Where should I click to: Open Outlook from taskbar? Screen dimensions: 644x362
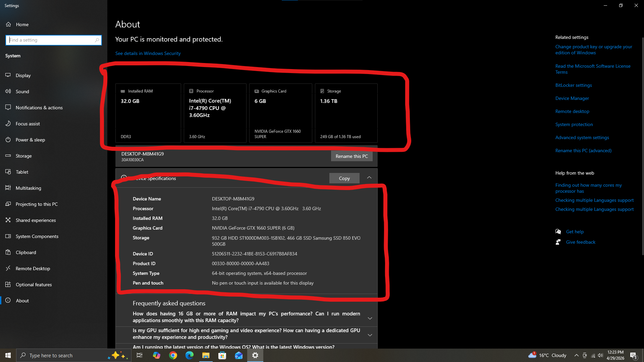239,355
